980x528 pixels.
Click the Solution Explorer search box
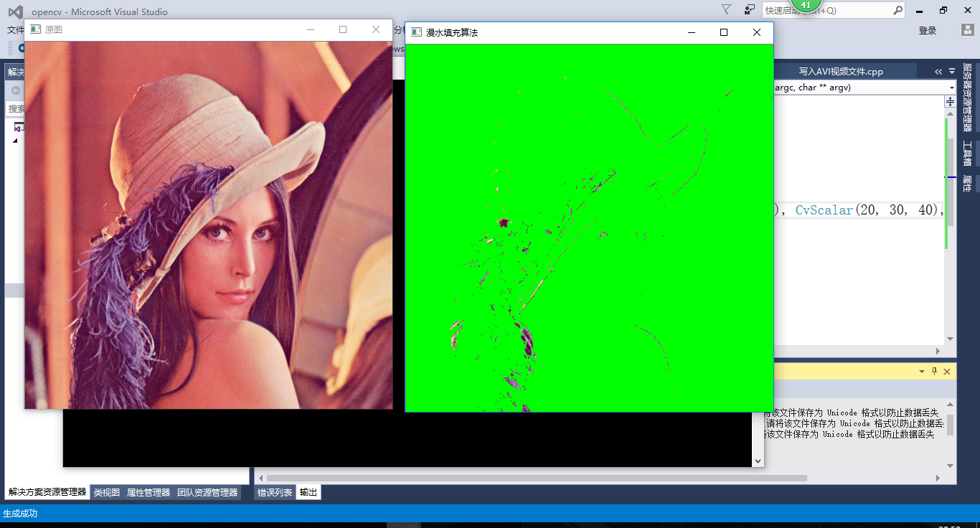point(16,109)
